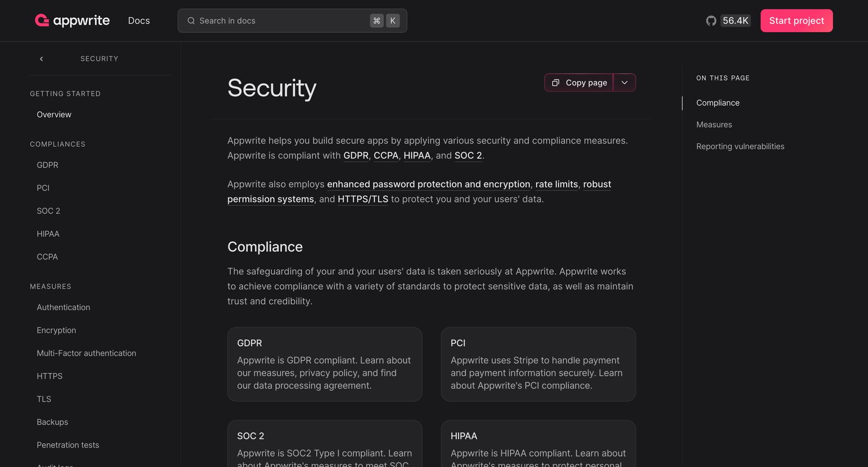This screenshot has width=868, height=467.
Task: Open the GitHub repository icon
Action: click(711, 21)
